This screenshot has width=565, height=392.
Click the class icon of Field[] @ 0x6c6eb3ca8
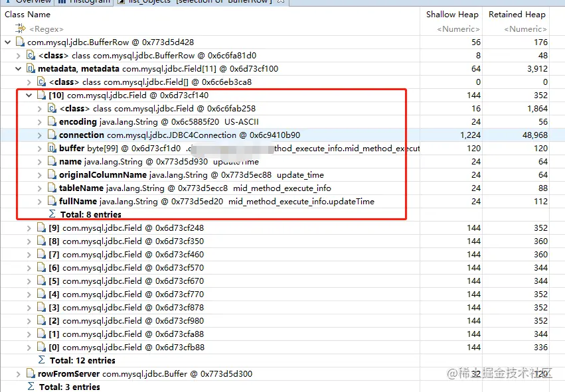41,82
